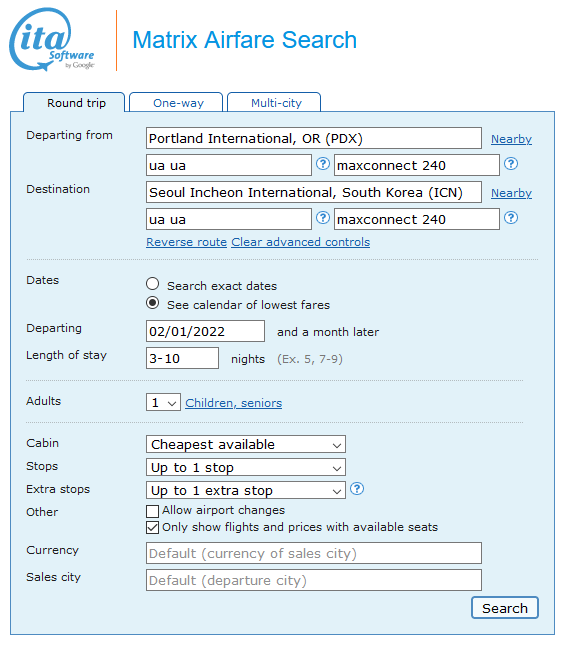
Task: Switch to the Multi-city tab
Action: (274, 102)
